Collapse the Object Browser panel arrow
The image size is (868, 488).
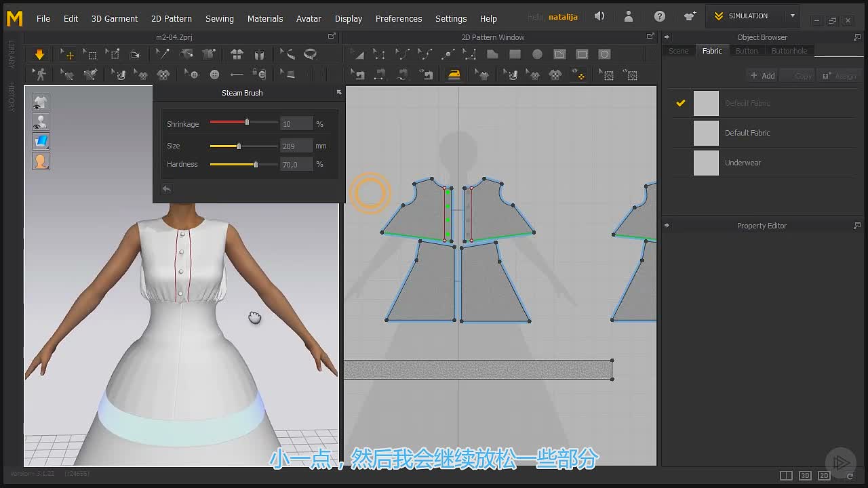(x=667, y=37)
